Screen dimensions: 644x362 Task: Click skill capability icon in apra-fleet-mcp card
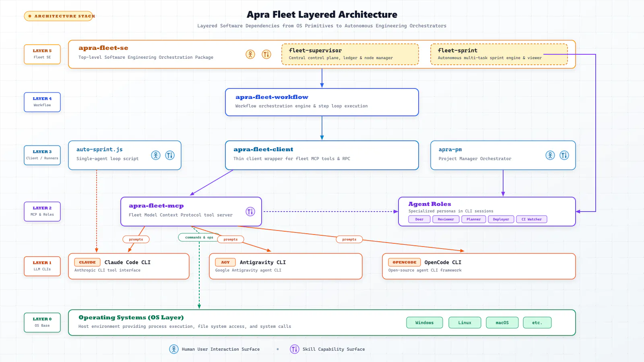tap(250, 212)
